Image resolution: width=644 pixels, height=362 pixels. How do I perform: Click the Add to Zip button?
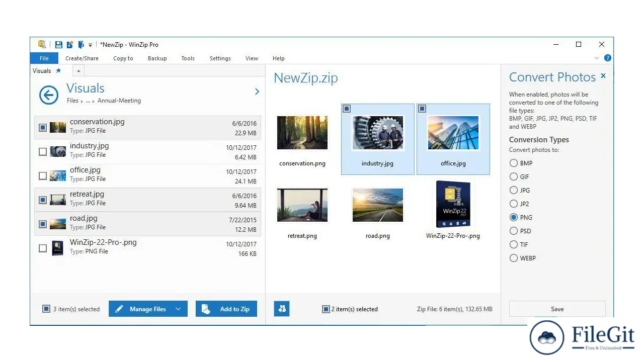point(226,309)
